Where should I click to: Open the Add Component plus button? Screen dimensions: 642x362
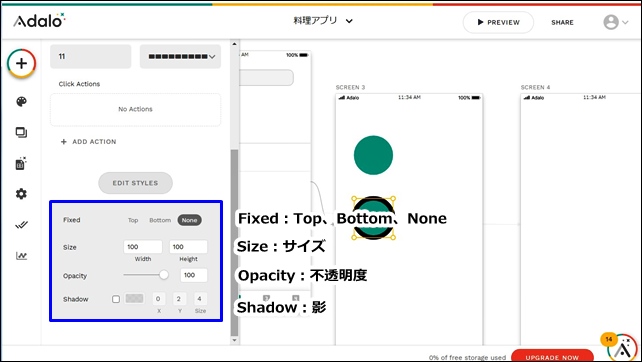tap(21, 63)
